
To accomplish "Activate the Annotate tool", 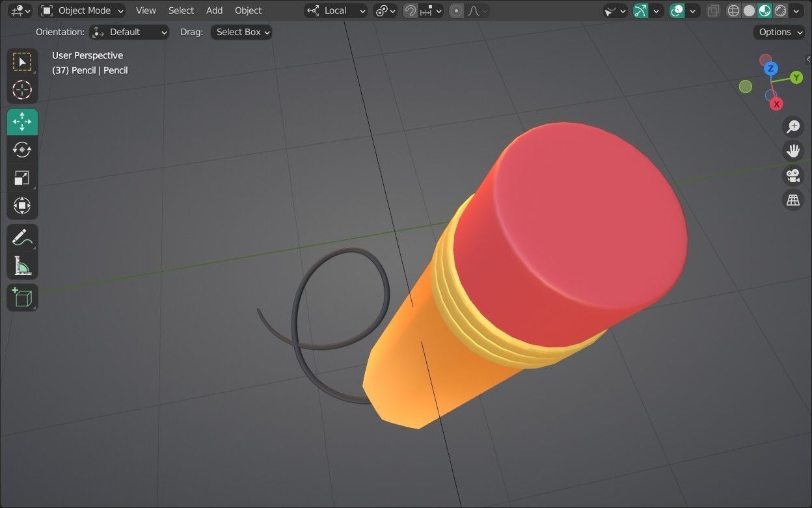I will pos(22,237).
